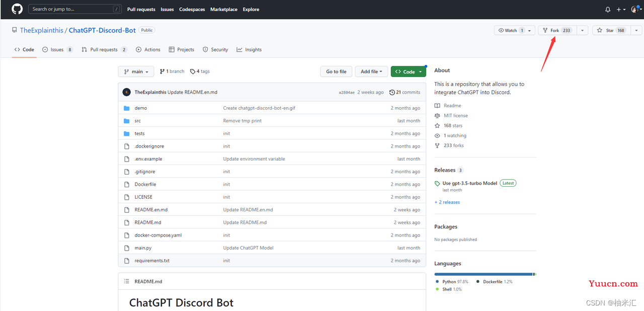Click the commit author avatar
644x311 pixels.
[x=127, y=92]
